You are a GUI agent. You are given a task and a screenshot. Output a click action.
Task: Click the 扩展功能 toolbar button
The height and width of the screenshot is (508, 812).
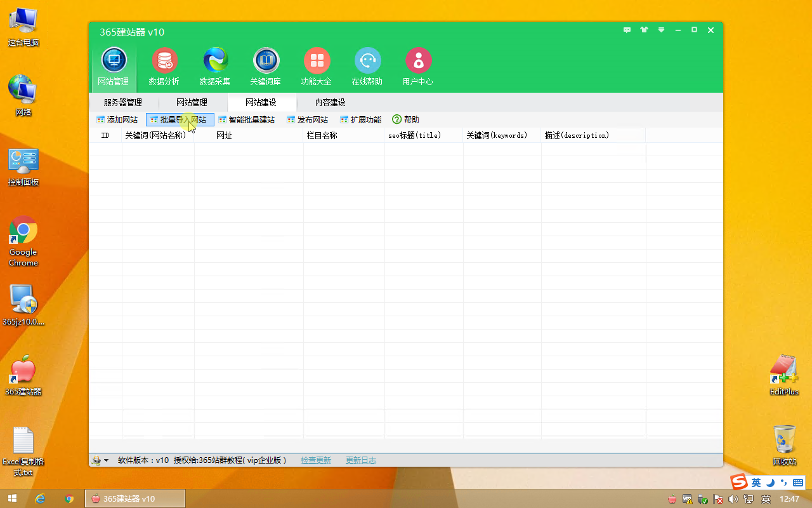361,119
